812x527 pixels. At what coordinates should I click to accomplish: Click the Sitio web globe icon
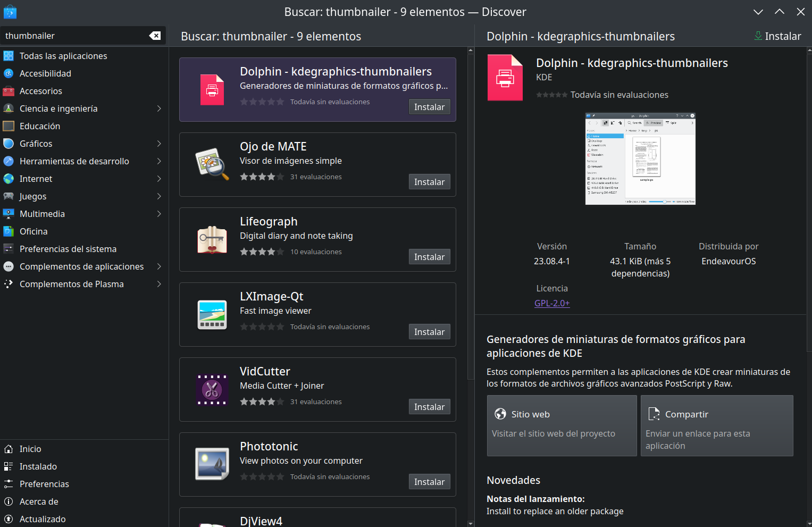coord(500,414)
